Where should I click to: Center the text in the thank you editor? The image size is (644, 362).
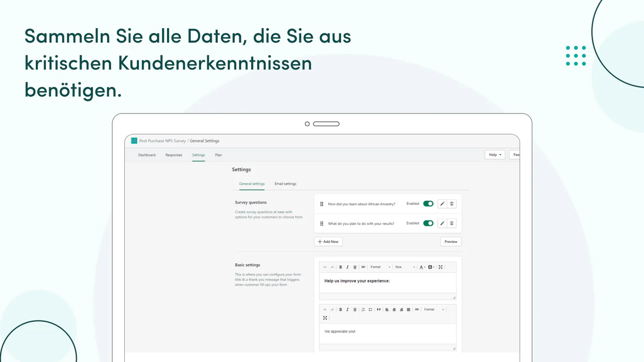[x=394, y=310]
